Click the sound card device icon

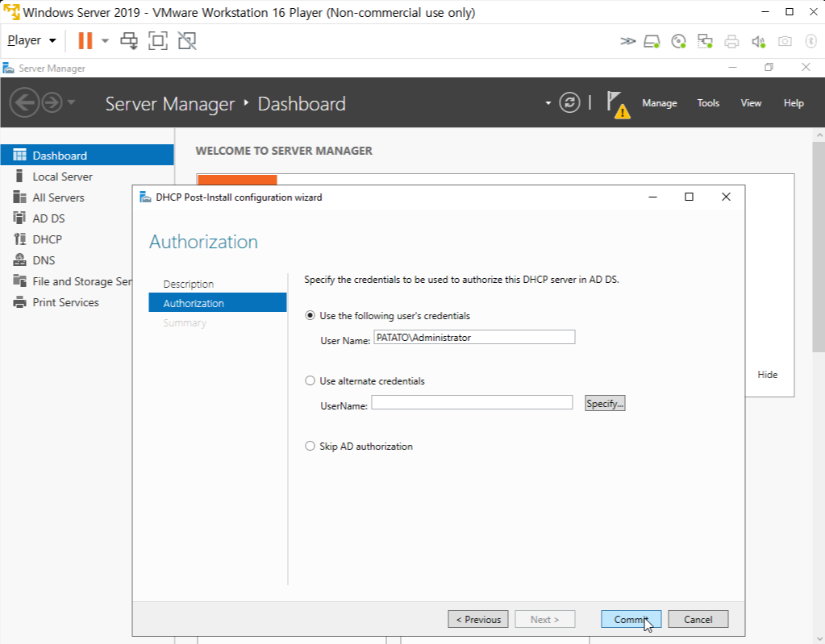coord(758,41)
